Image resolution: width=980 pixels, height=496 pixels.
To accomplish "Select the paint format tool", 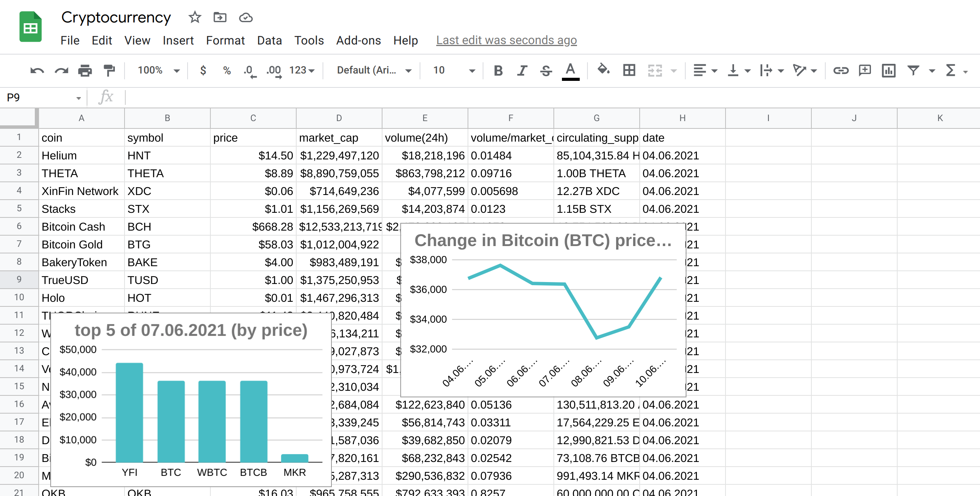I will point(109,70).
